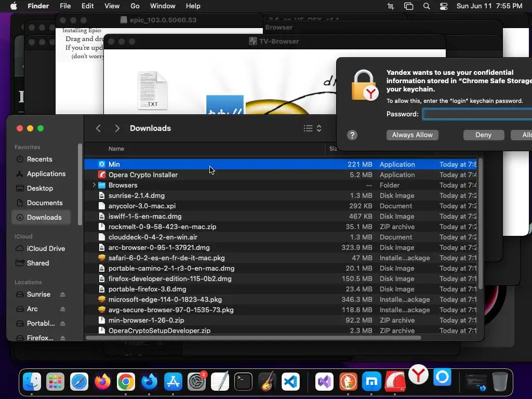Launch TextEdit from the dock
This screenshot has width=532, height=399.
[x=220, y=382]
